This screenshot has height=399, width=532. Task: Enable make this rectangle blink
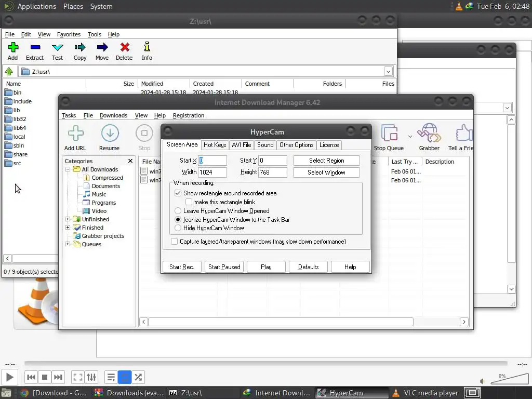click(189, 202)
